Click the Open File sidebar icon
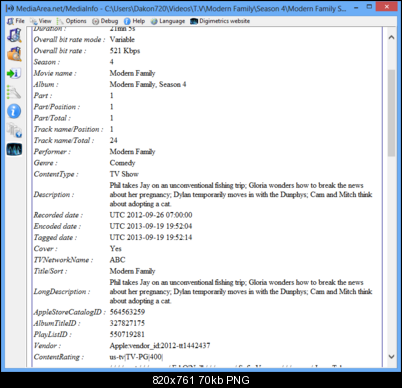Image resolution: width=402 pixels, height=388 pixels. pos(14,35)
